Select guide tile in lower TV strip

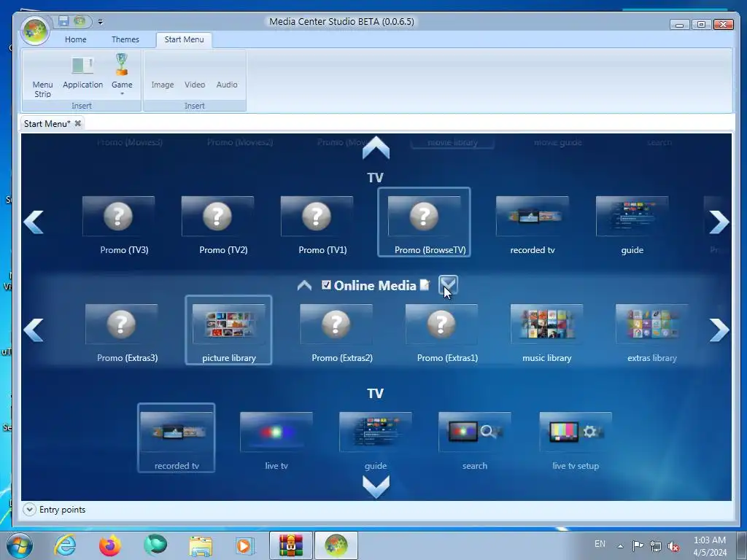376,440
